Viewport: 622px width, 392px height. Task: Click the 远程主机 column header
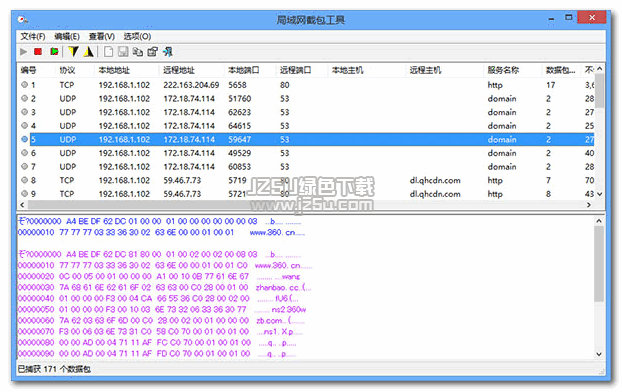coord(425,70)
